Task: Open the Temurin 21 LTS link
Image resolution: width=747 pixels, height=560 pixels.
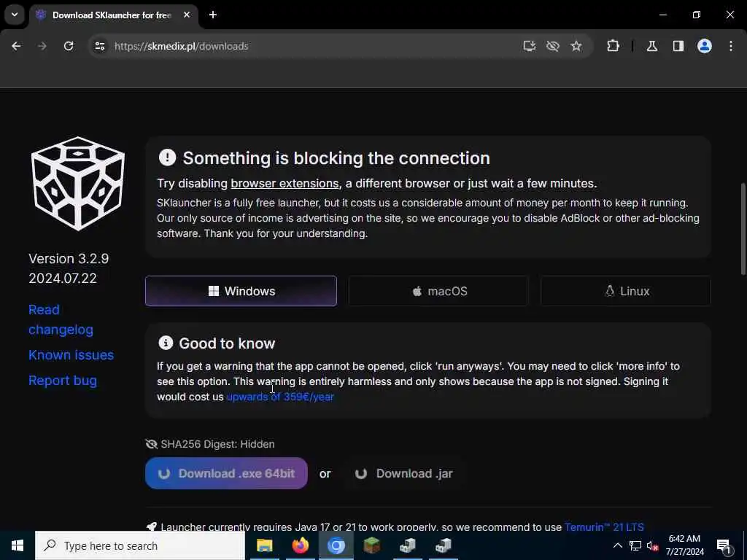Action: (x=603, y=527)
